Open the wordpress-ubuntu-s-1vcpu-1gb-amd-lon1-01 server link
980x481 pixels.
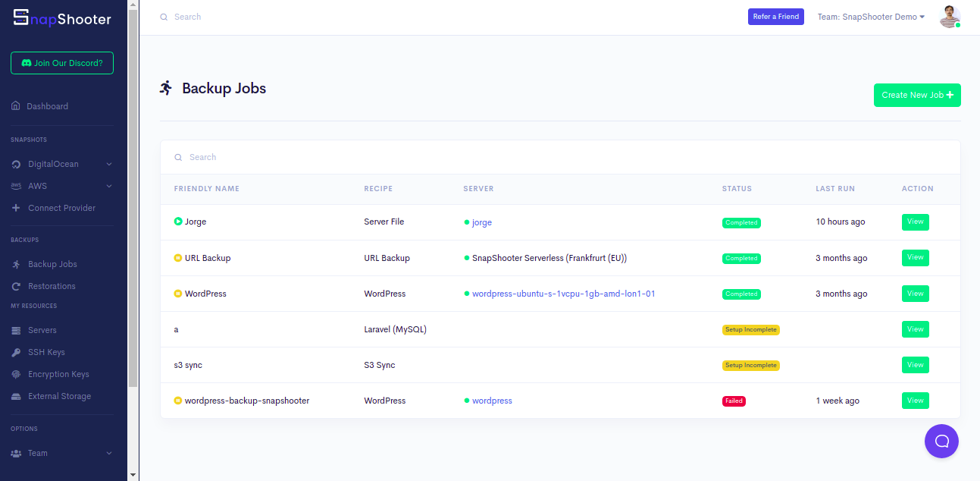coord(563,294)
